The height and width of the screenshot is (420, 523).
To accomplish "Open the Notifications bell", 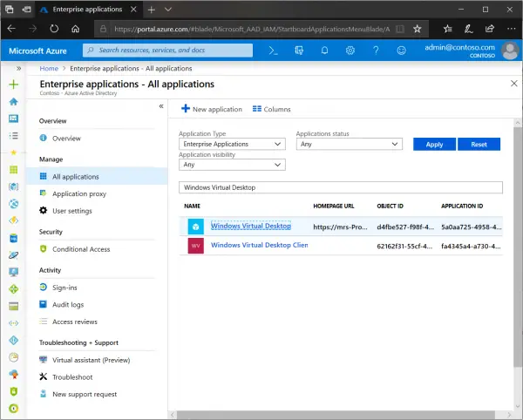I will (324, 51).
